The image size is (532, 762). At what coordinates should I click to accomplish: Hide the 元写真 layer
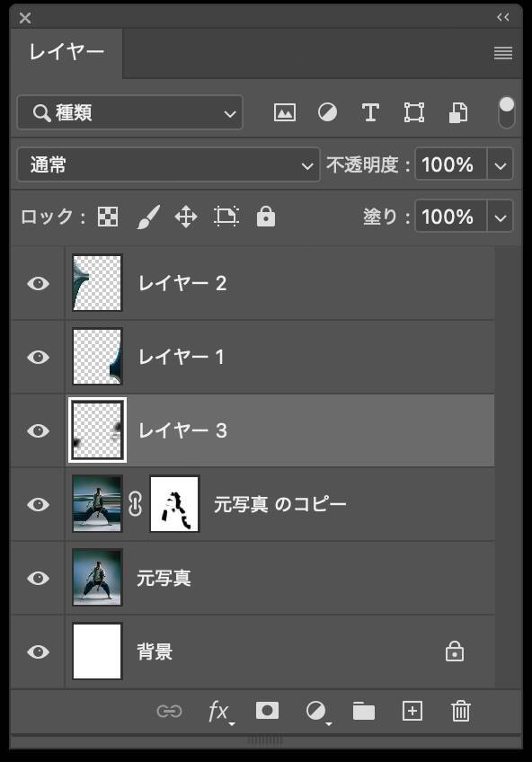[x=37, y=578]
